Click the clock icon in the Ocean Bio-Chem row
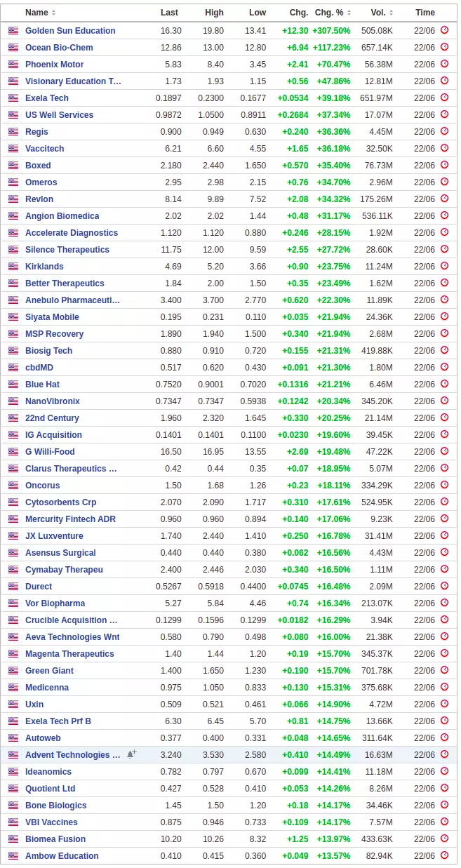 click(444, 47)
